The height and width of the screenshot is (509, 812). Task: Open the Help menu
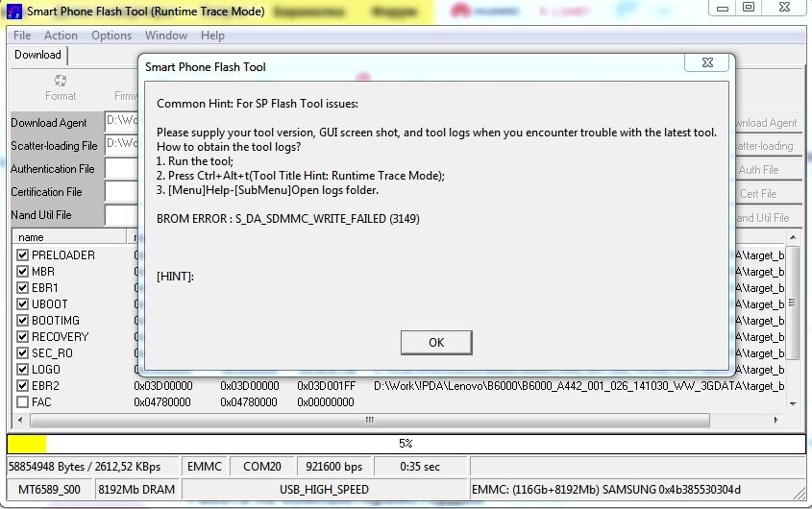click(x=212, y=36)
